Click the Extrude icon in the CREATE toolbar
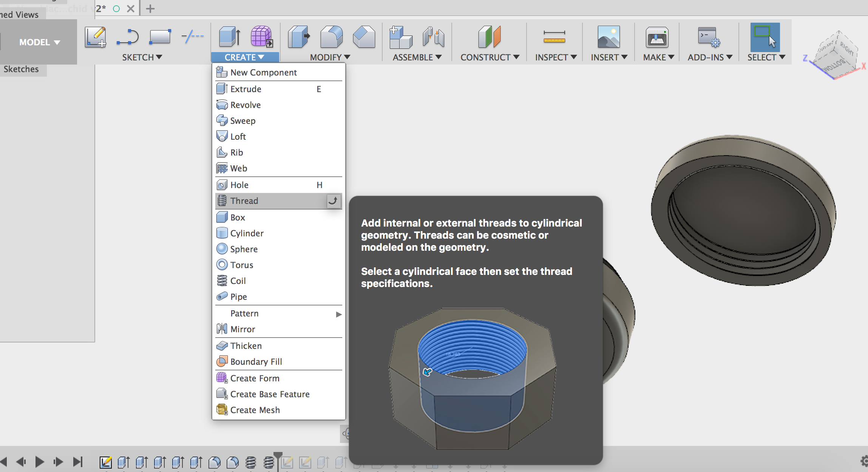The height and width of the screenshot is (472, 868). coord(230,37)
